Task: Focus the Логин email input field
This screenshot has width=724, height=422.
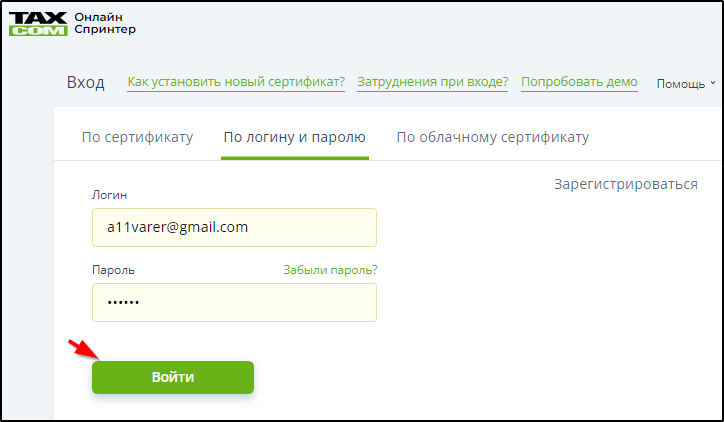Action: point(234,227)
